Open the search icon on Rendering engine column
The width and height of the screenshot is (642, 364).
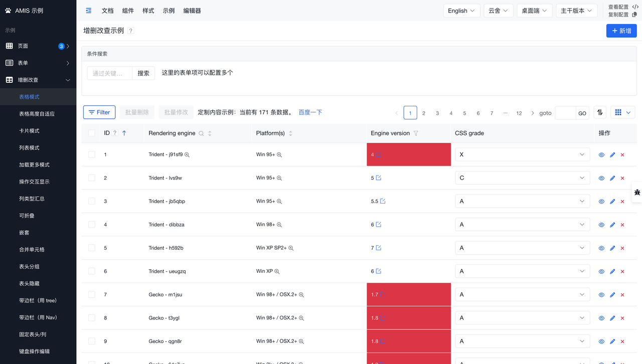pos(201,133)
